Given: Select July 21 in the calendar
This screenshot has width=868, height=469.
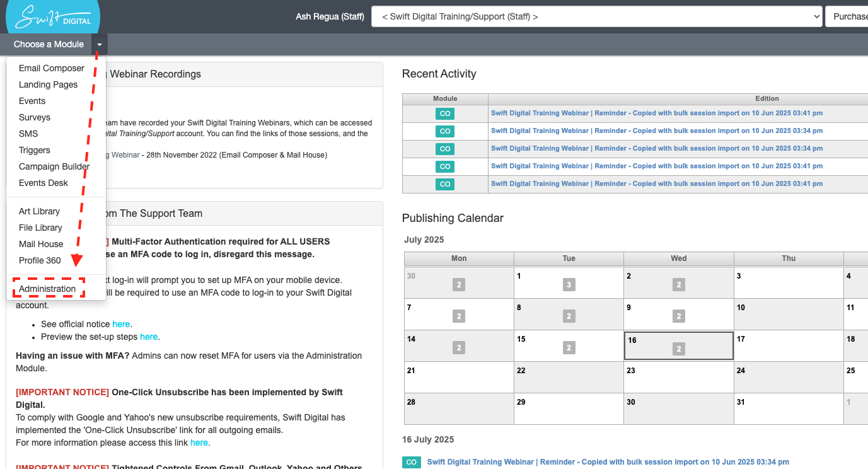Looking at the screenshot, I should tap(459, 377).
